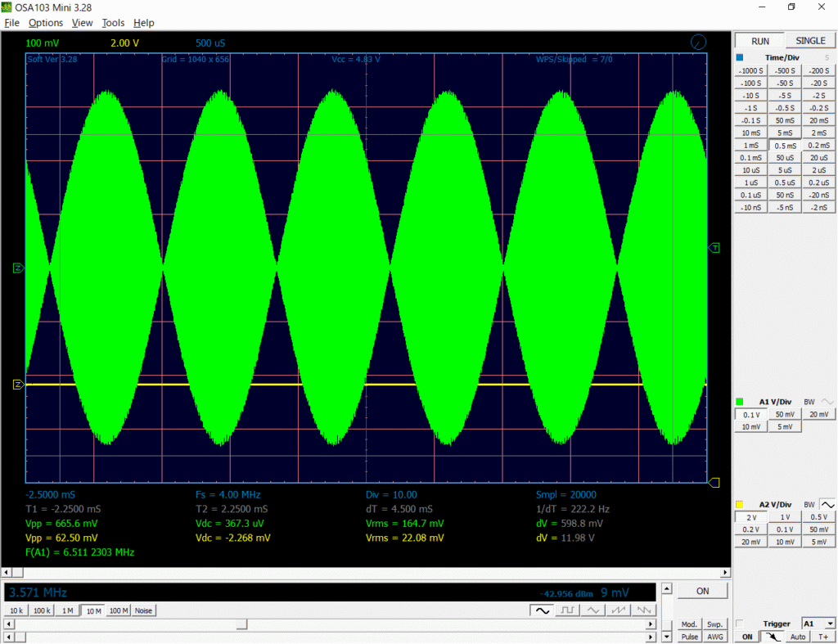The height and width of the screenshot is (644, 838).
Task: Open the Tools menu
Action: pos(113,23)
